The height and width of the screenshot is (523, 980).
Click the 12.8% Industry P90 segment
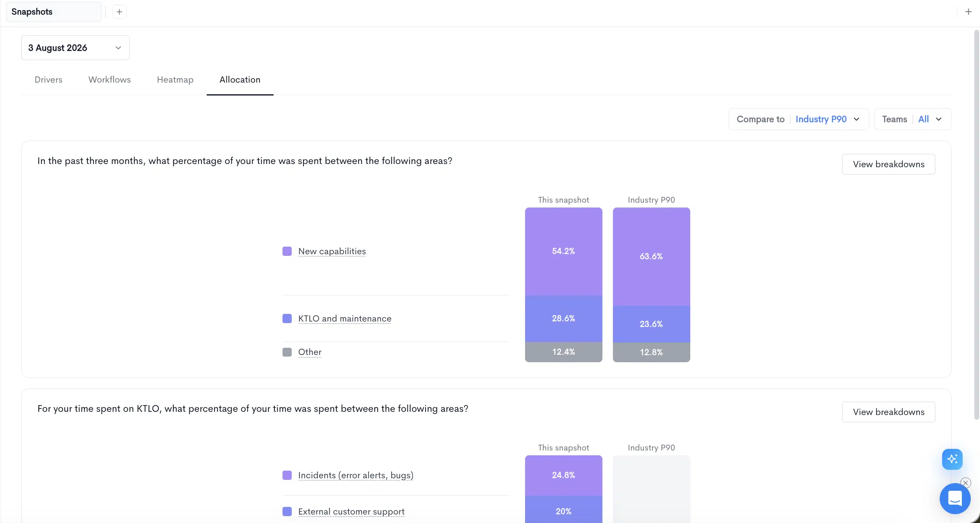pos(651,352)
